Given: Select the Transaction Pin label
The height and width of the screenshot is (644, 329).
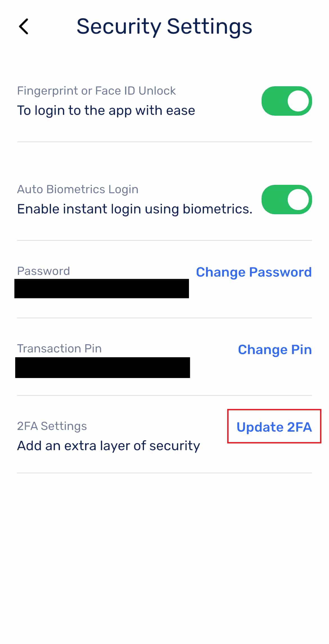Looking at the screenshot, I should coord(59,349).
